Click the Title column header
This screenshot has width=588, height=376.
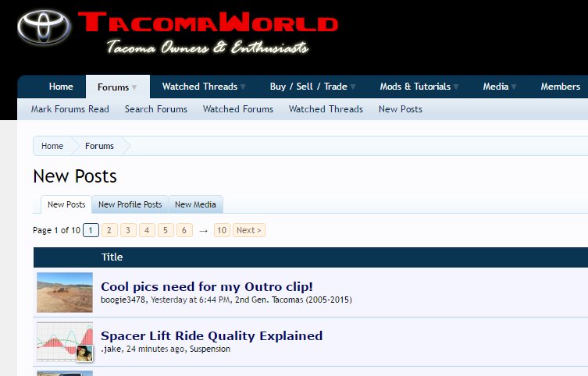click(x=112, y=257)
